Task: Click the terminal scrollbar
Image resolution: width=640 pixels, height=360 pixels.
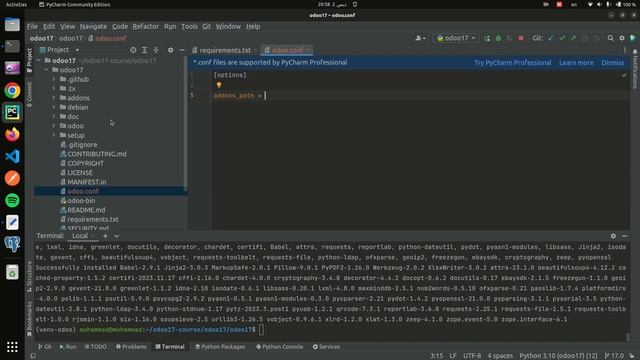Action: click(x=628, y=337)
